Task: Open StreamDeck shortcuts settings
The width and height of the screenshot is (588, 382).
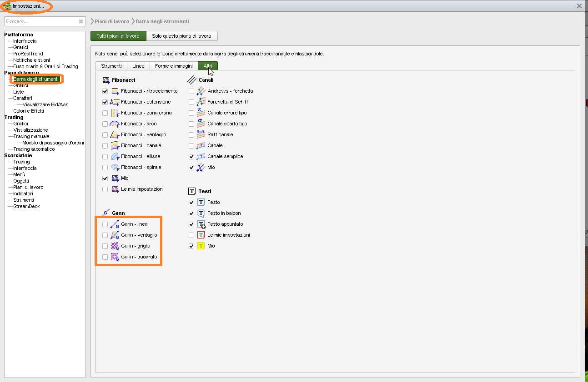Action: [x=26, y=206]
